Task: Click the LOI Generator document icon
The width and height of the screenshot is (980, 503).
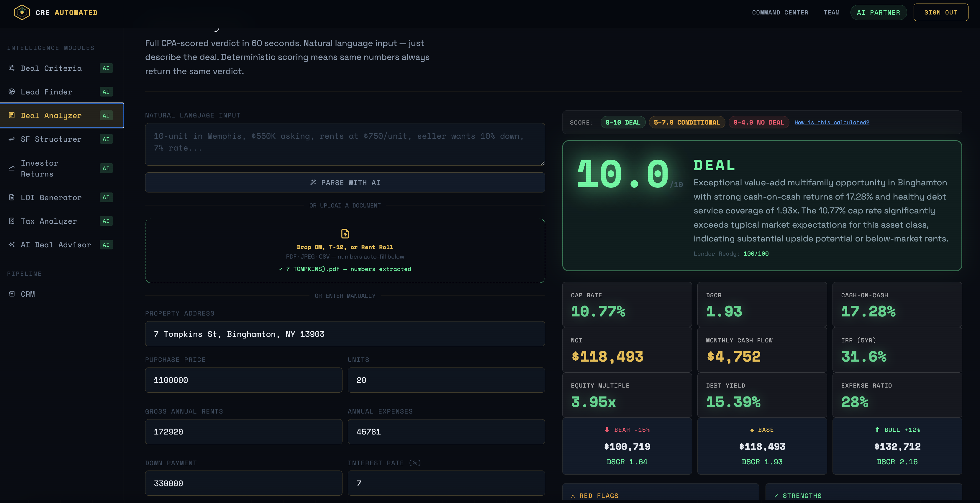Action: tap(12, 197)
